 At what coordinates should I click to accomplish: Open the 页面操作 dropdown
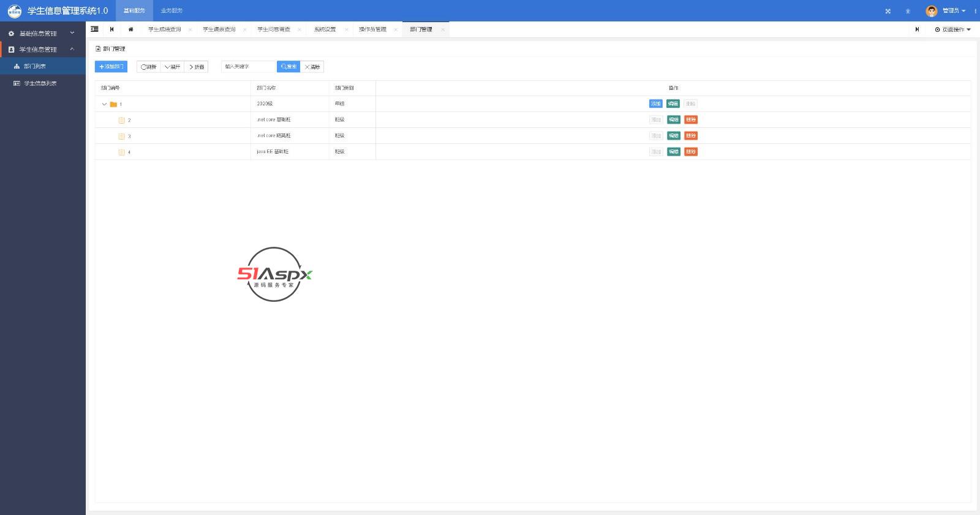click(952, 29)
